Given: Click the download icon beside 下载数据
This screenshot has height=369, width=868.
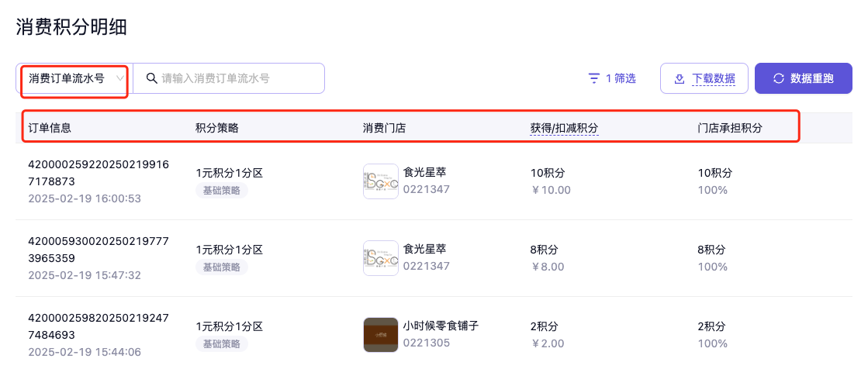Looking at the screenshot, I should [x=679, y=78].
